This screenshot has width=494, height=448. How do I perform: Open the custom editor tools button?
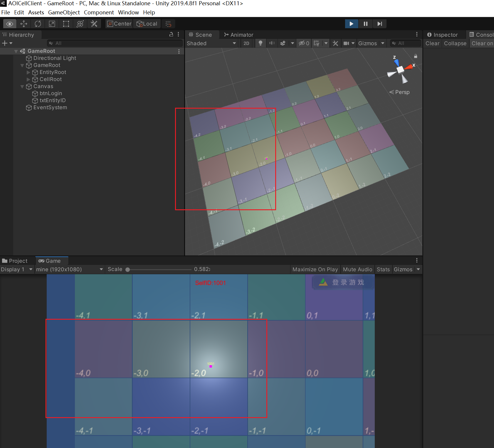[x=94, y=24]
